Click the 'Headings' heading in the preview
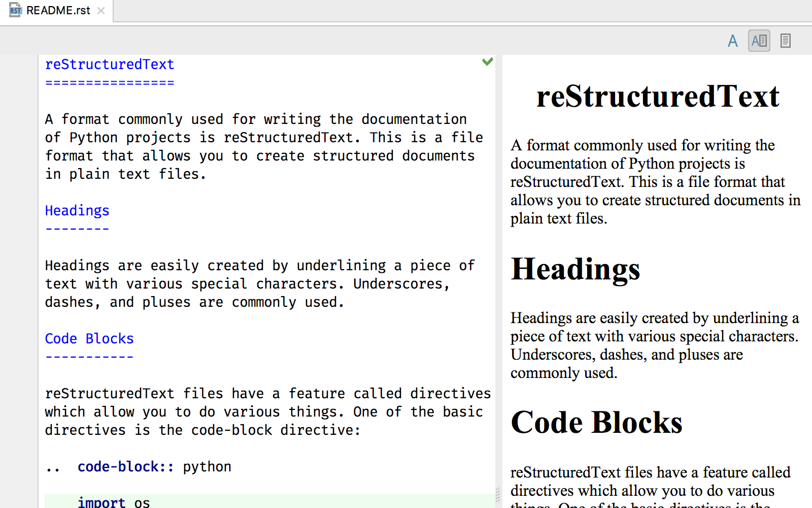The height and width of the screenshot is (508, 812). 576,270
